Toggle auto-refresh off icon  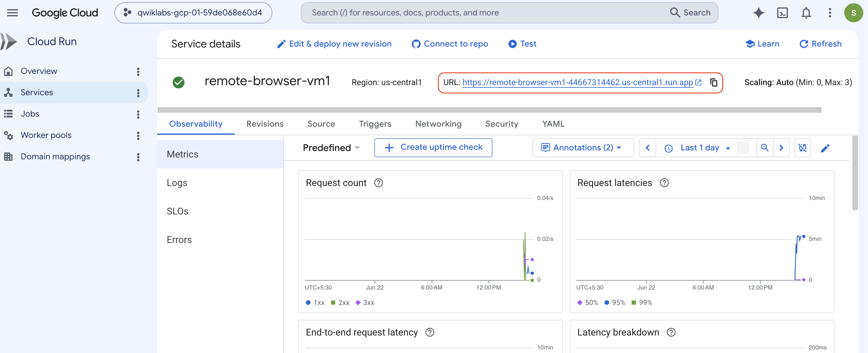click(x=802, y=147)
